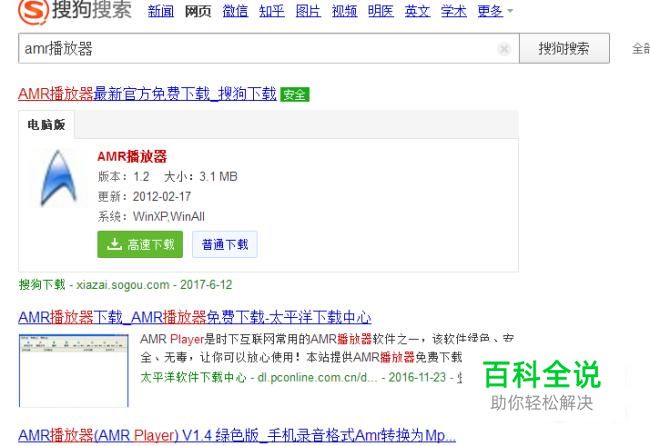
Task: Clear the search box with X icon
Action: pos(504,49)
